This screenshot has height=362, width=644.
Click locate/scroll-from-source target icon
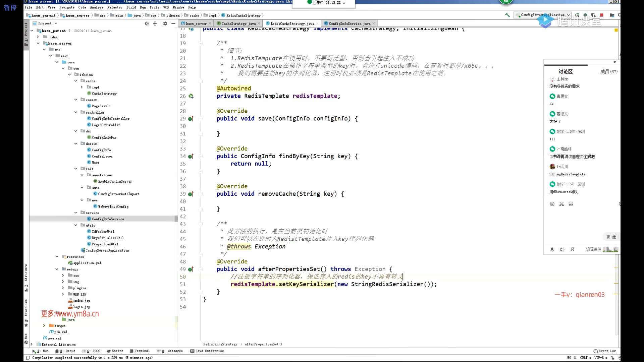tap(147, 23)
